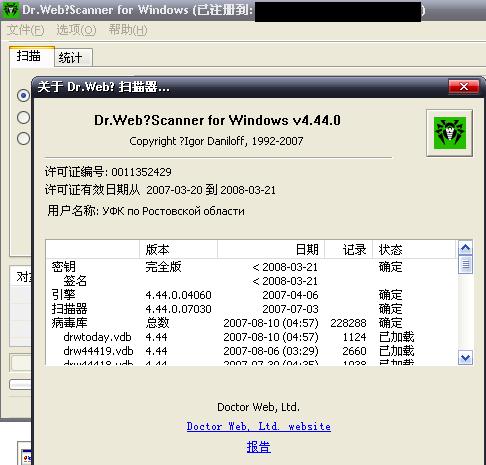Open the 文件(F) menu

tap(26, 30)
